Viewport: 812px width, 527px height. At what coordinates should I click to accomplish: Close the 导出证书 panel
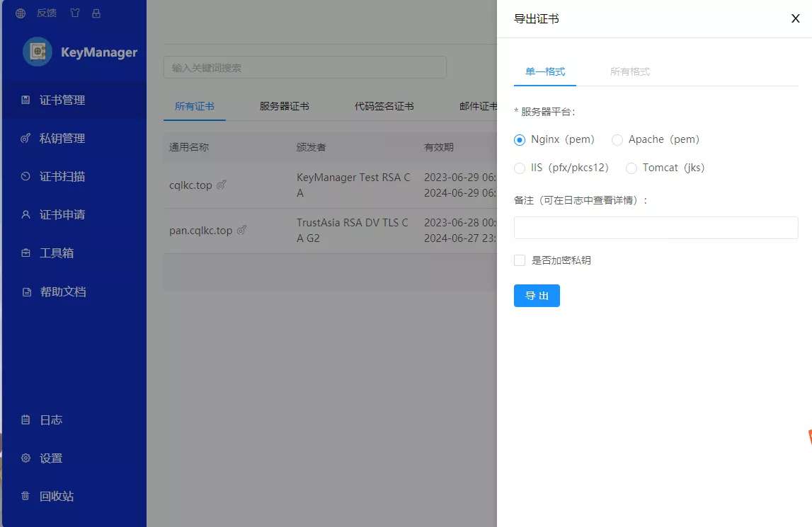click(x=795, y=19)
